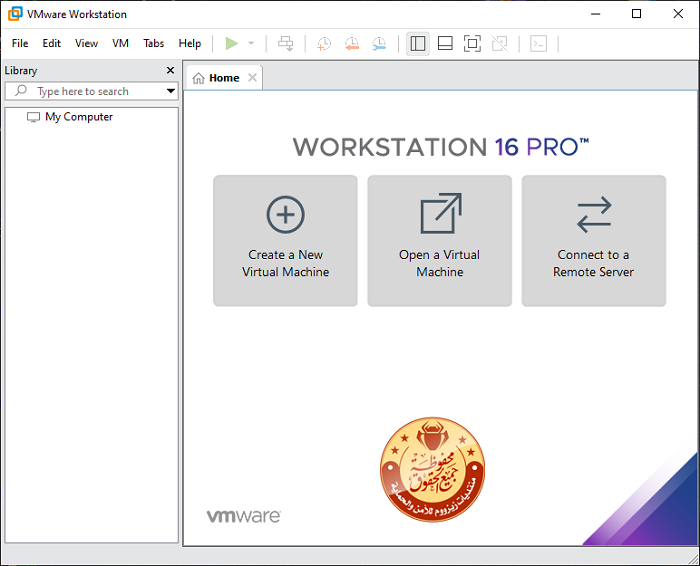This screenshot has height=566, width=700.
Task: Close the Home tab
Action: click(252, 78)
